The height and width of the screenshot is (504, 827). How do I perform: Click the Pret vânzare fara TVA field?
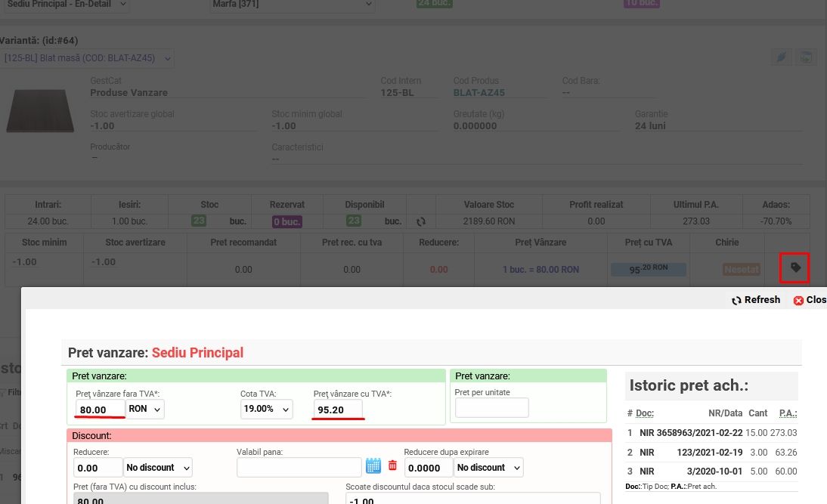coord(101,410)
